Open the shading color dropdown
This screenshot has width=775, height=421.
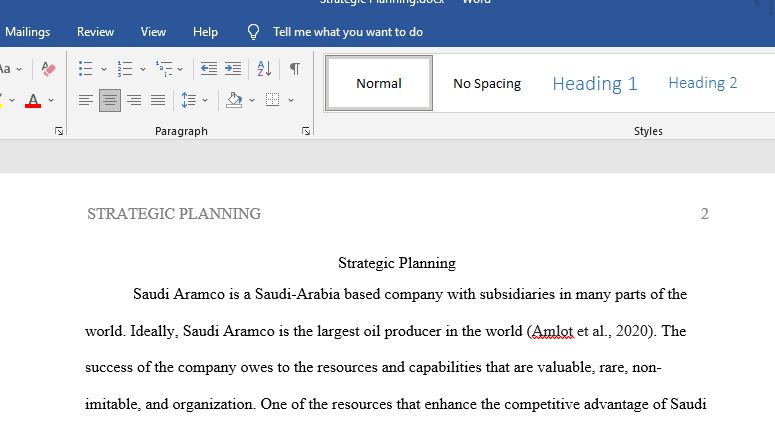pos(252,100)
